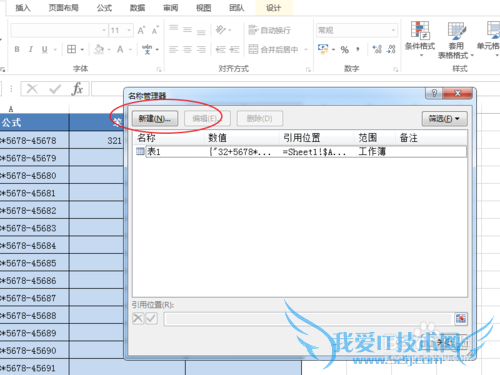Apply percent style icon
The image size is (500, 375).
point(345,50)
